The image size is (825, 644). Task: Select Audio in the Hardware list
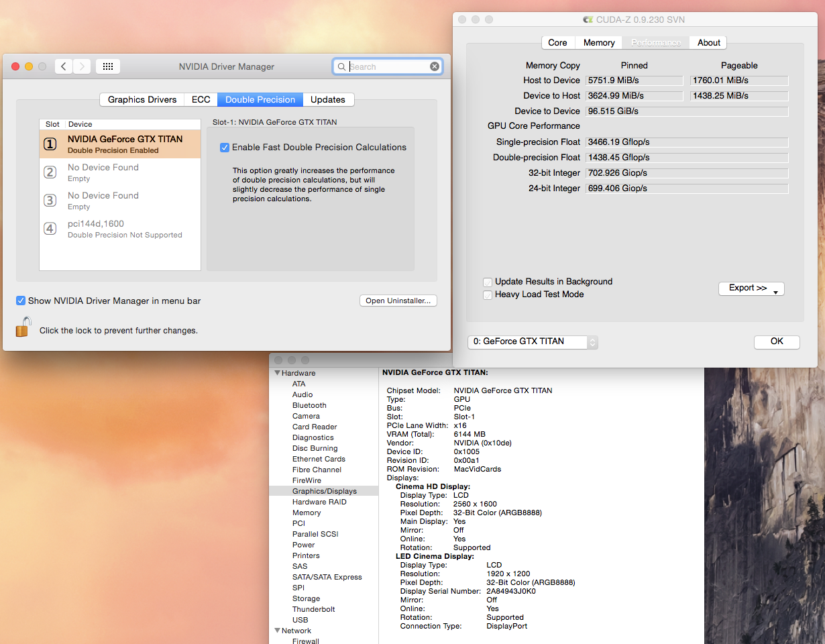pyautogui.click(x=302, y=394)
